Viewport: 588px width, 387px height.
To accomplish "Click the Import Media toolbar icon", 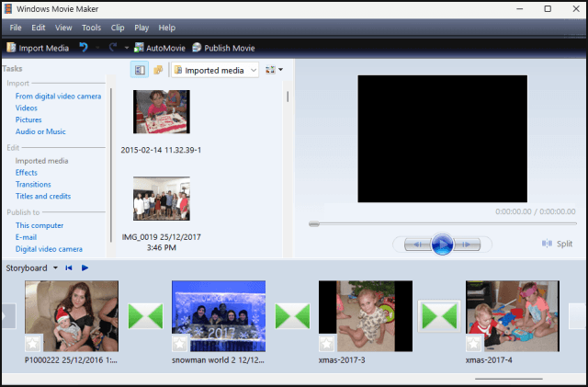I will (x=11, y=48).
